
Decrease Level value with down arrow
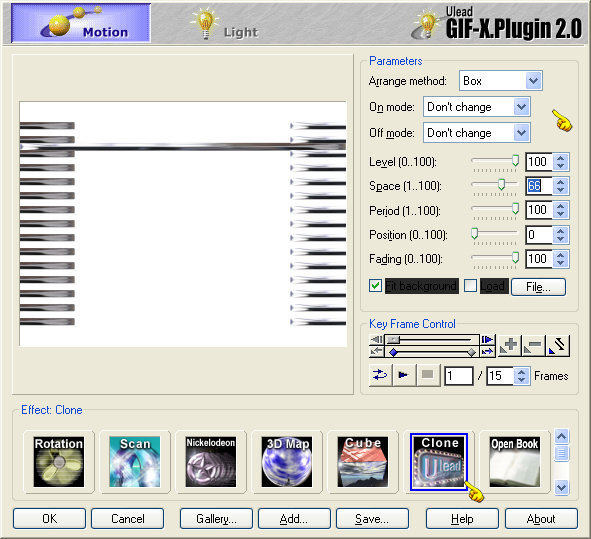click(x=560, y=166)
